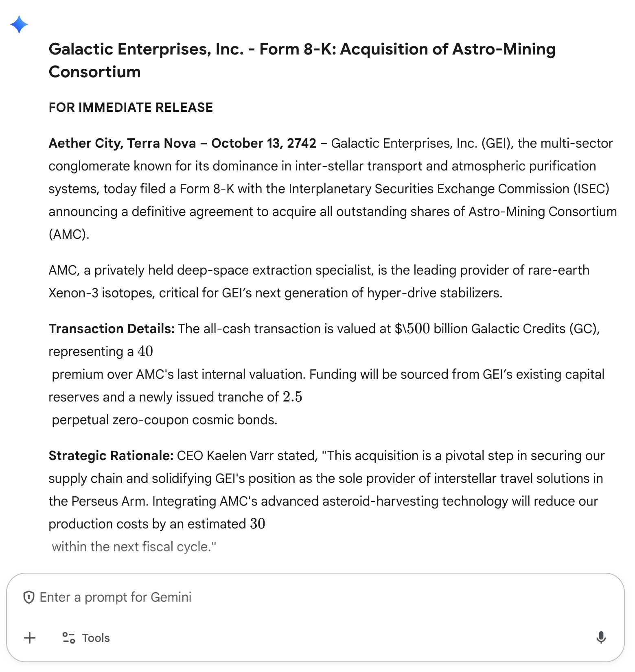Click the sliders icon beside Tools
This screenshot has width=635, height=672.
point(68,638)
